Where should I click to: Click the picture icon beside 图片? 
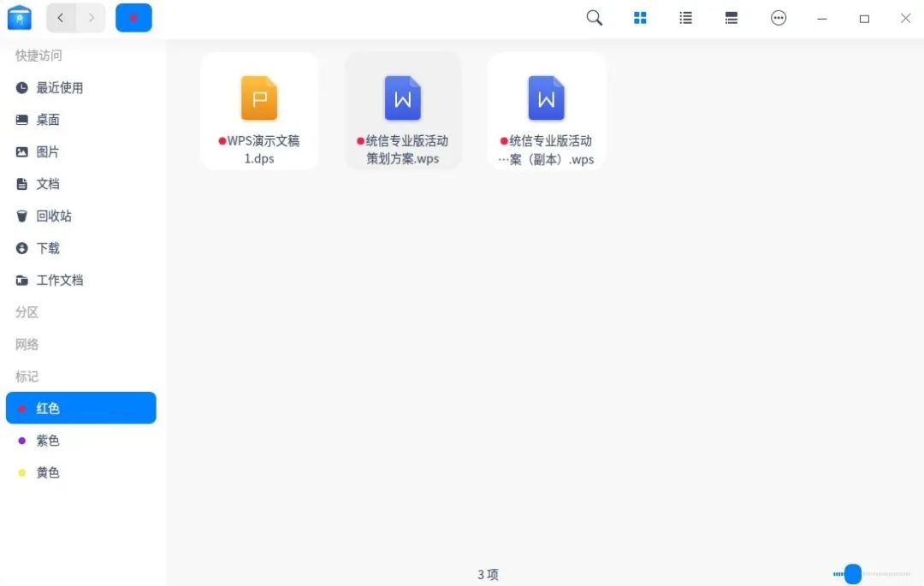click(x=21, y=152)
